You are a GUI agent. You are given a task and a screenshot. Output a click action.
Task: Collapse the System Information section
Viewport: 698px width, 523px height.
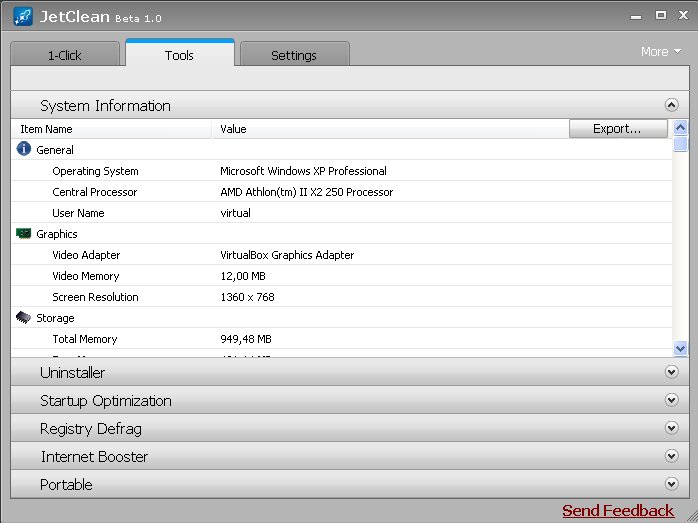pos(671,105)
